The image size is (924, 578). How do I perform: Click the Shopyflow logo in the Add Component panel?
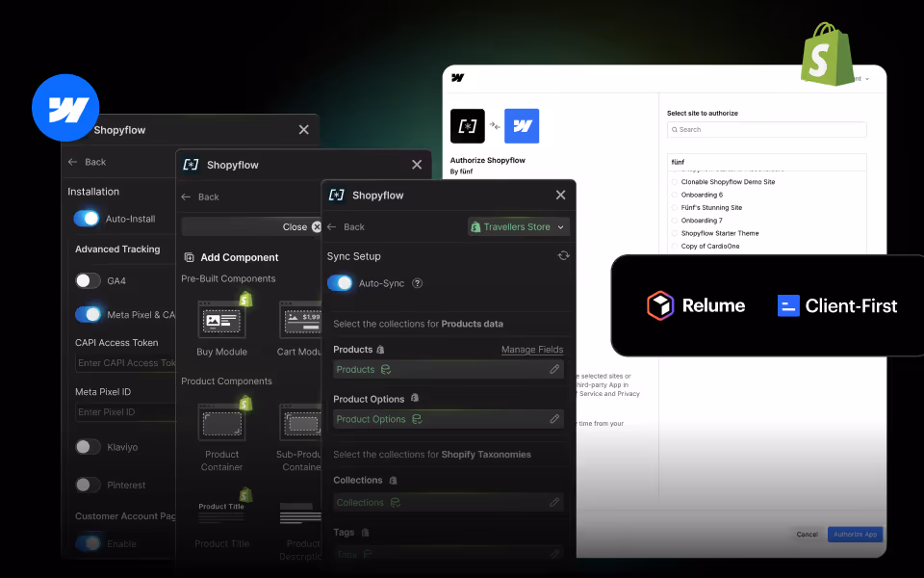pyautogui.click(x=191, y=165)
